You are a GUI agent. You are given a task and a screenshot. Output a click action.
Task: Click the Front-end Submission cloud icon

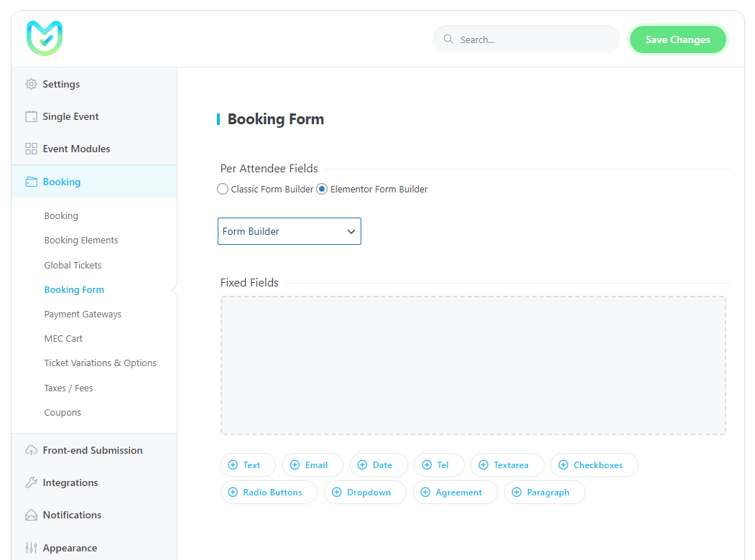click(x=31, y=450)
